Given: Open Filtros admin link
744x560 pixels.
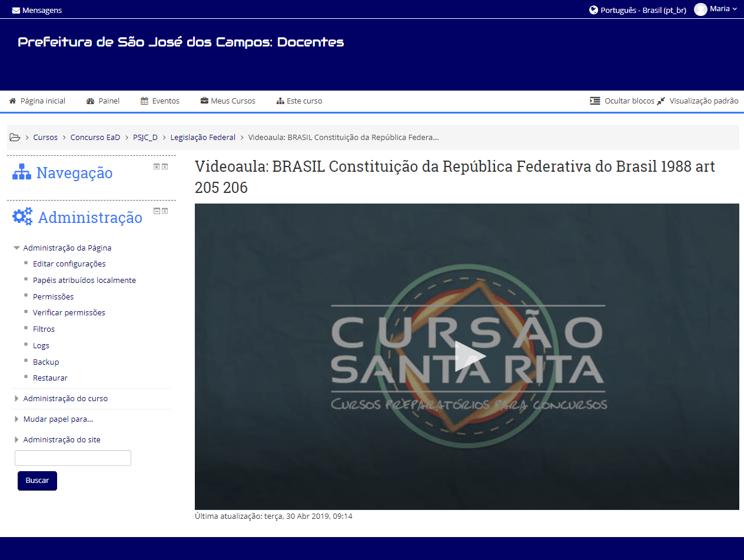Looking at the screenshot, I should tap(44, 329).
